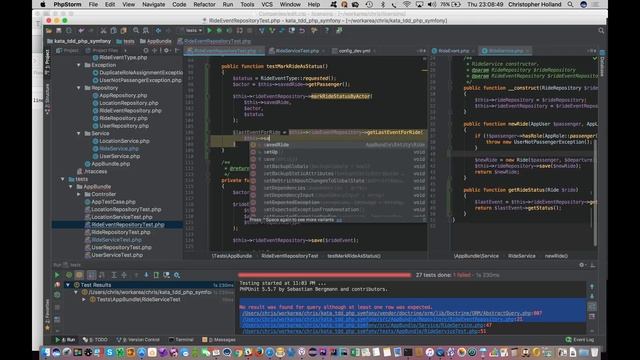Click the Favorites star icon on left strip
This screenshot has height=360, width=640.
point(47,328)
